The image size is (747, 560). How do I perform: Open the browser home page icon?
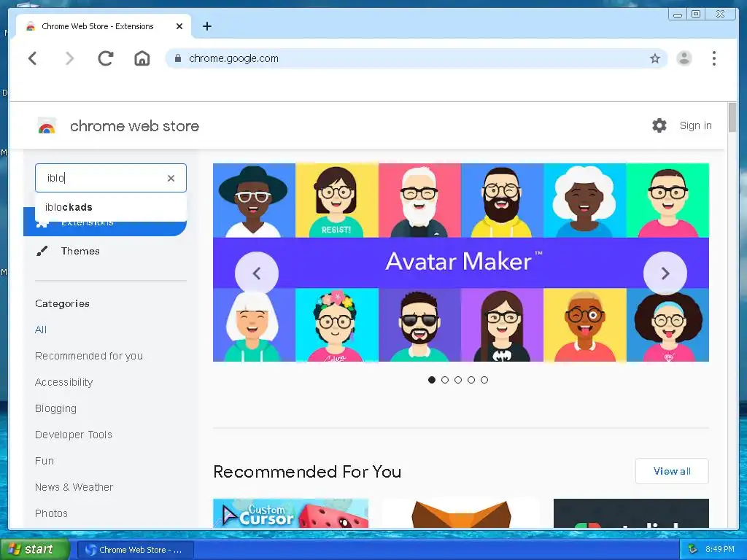pos(142,58)
